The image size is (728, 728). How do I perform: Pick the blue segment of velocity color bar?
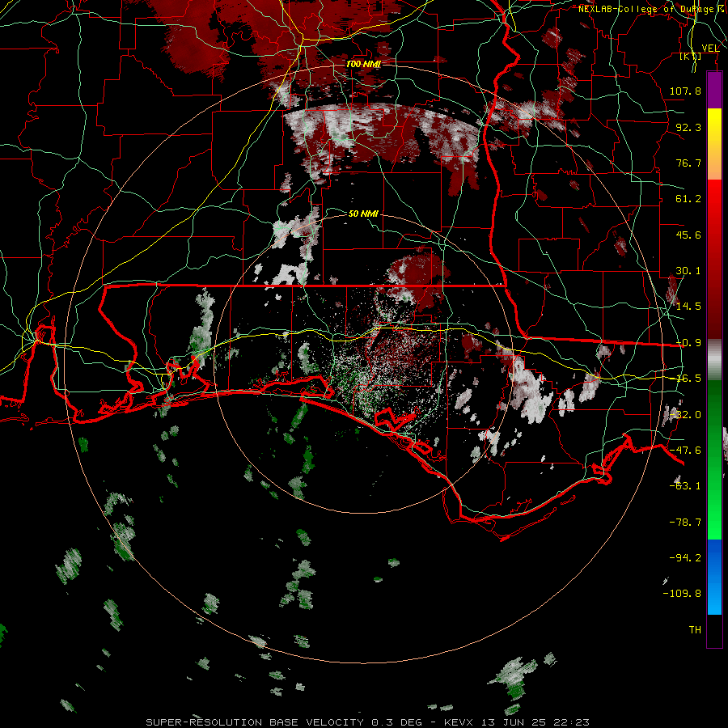(x=714, y=577)
